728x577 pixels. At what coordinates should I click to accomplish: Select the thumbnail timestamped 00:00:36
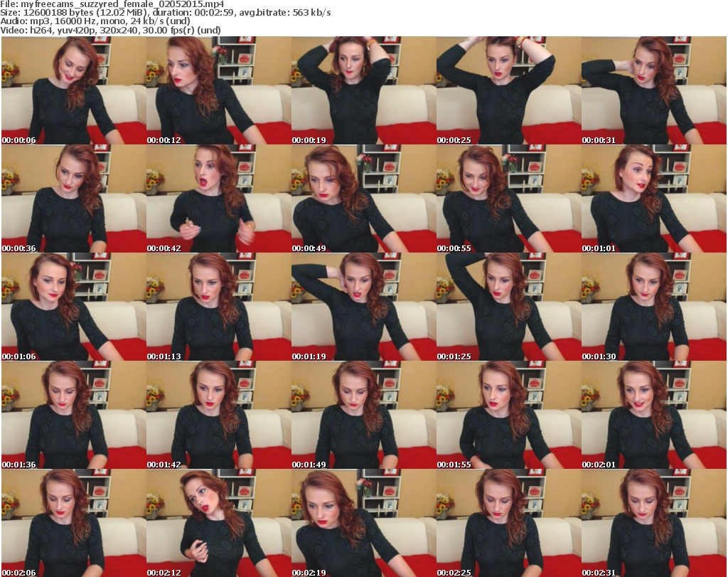point(74,198)
